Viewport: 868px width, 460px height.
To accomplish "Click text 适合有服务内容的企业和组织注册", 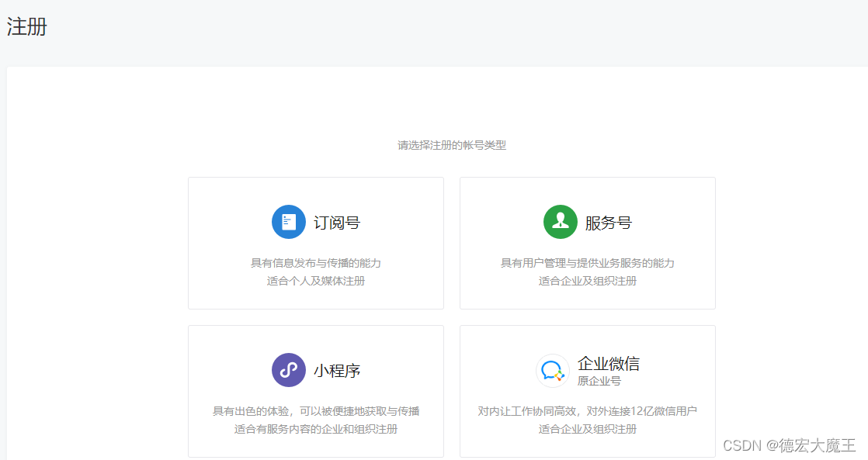I will (315, 429).
